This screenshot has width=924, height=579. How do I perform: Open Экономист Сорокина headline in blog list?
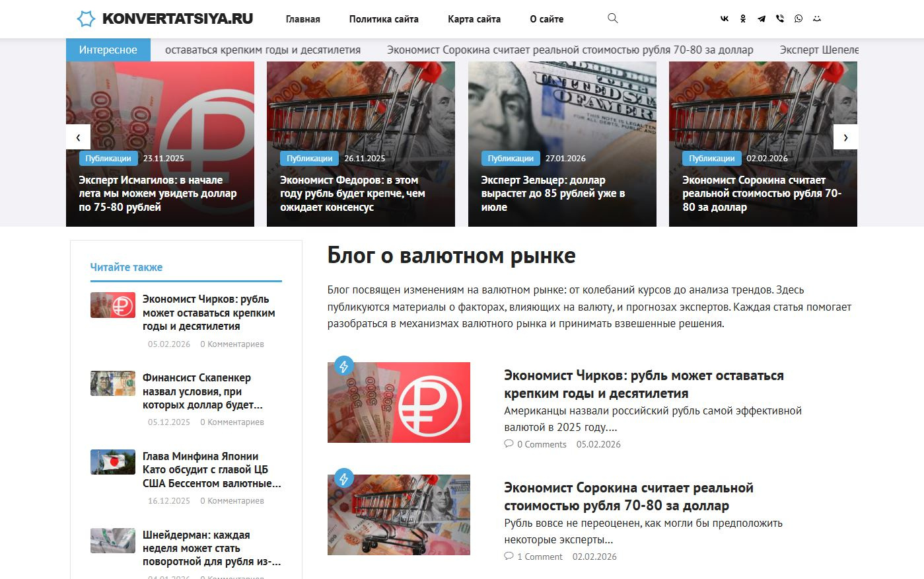tap(629, 496)
